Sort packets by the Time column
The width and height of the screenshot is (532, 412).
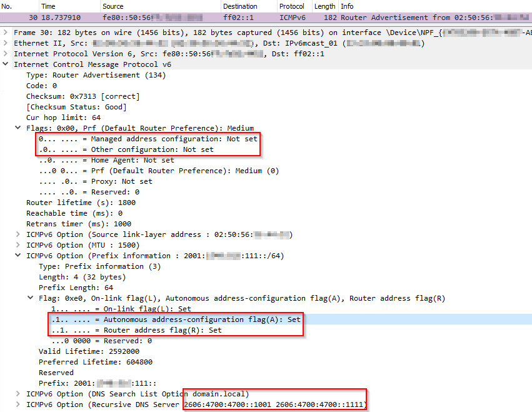tap(49, 6)
